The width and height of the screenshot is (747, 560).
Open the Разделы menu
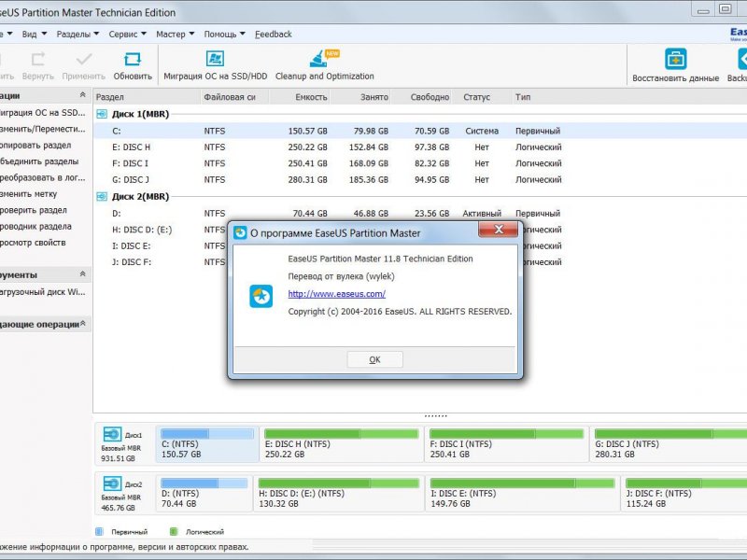(x=78, y=35)
